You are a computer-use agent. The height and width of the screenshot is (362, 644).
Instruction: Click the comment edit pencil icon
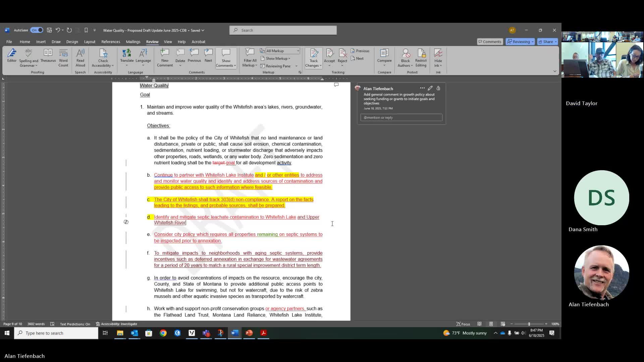point(430,88)
